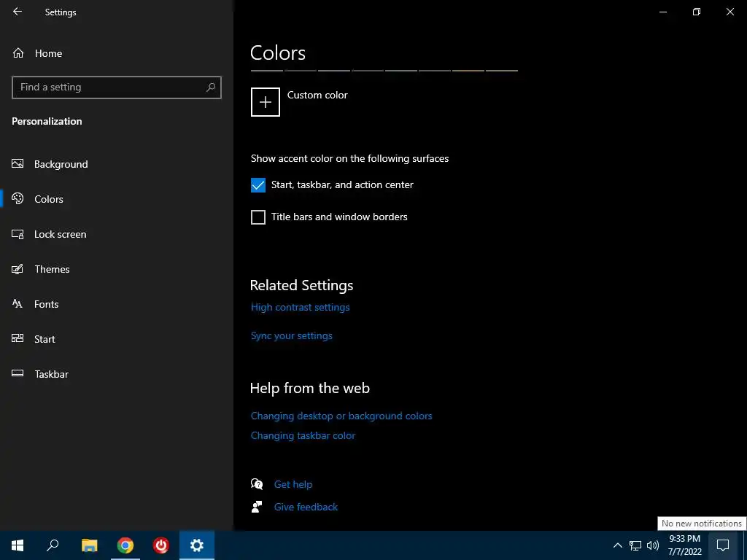This screenshot has width=747, height=560.
Task: Open Changing desktop or background colors link
Action: click(341, 416)
